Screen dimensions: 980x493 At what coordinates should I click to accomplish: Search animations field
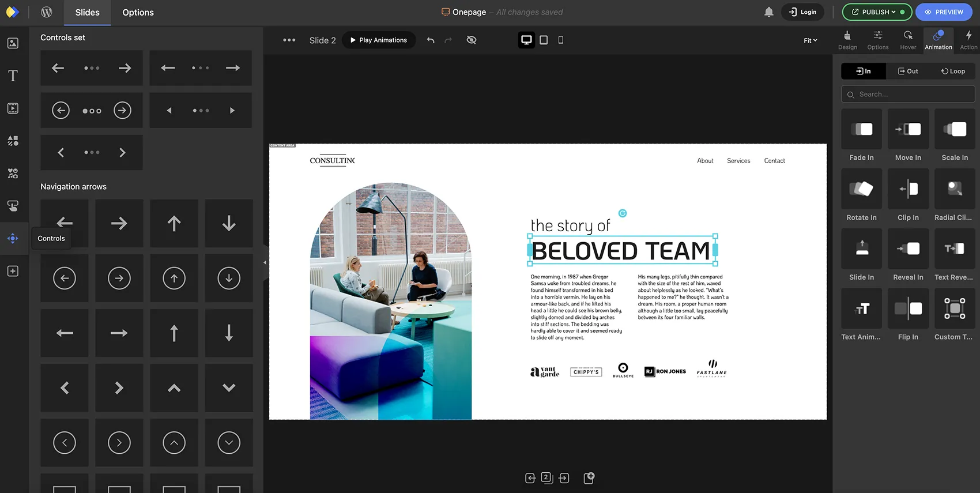[x=908, y=94]
